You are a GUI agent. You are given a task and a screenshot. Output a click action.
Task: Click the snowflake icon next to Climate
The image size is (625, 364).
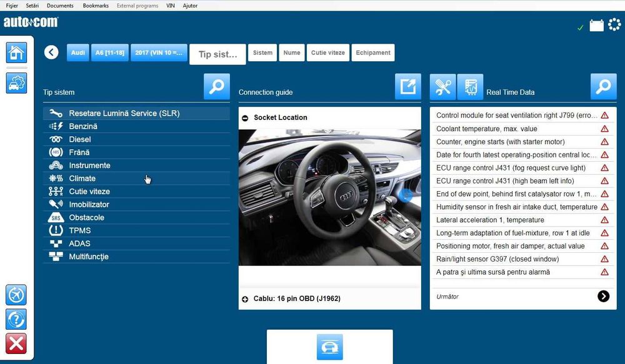56,179
